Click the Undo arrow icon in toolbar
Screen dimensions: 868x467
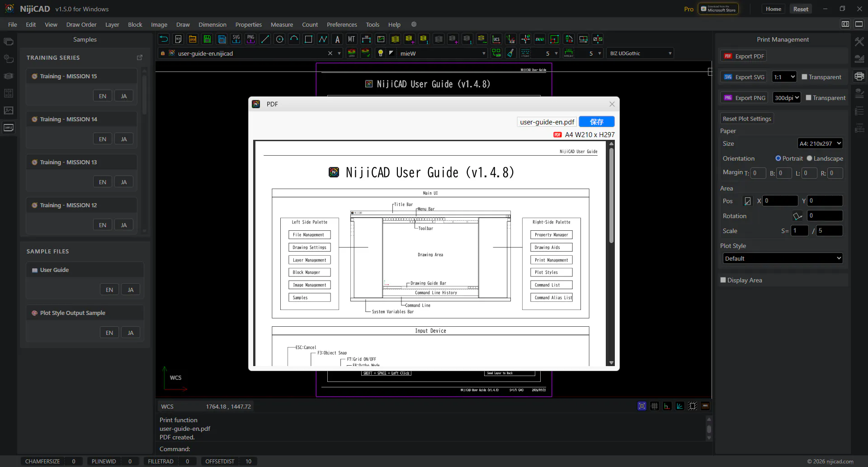[x=164, y=39]
